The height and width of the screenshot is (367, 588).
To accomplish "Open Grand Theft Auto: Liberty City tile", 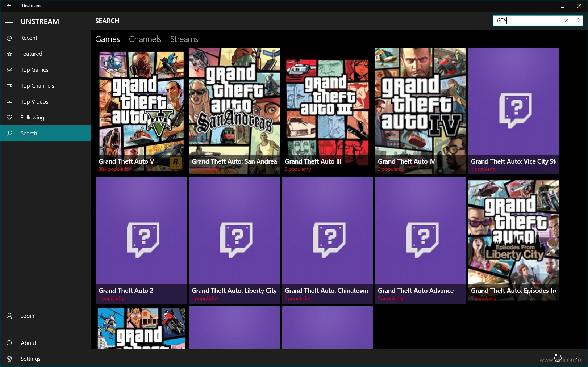I will (x=234, y=240).
